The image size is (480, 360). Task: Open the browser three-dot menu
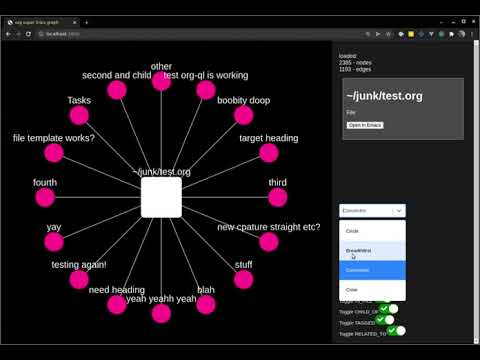[x=472, y=34]
